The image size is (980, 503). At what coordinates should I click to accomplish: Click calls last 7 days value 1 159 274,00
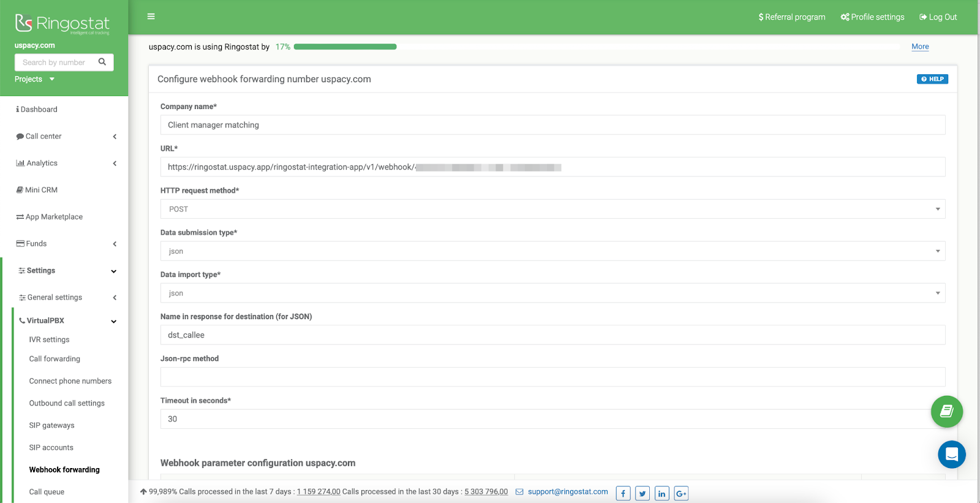318,491
